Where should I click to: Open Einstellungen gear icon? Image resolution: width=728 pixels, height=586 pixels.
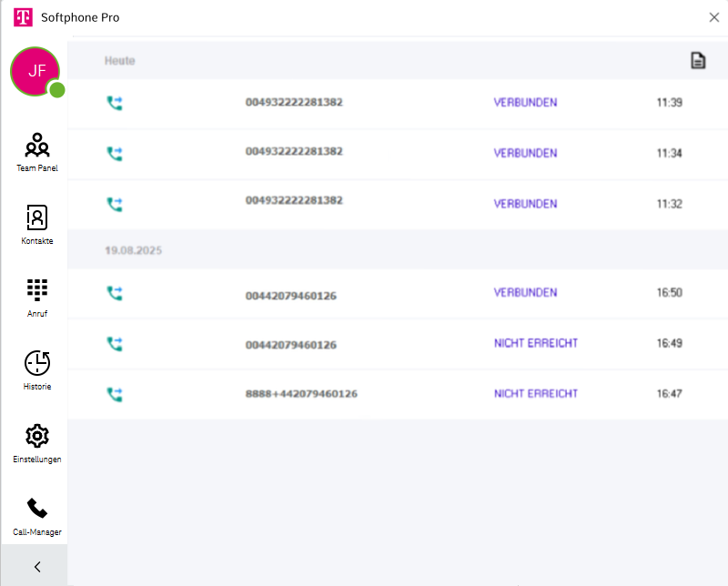click(37, 435)
